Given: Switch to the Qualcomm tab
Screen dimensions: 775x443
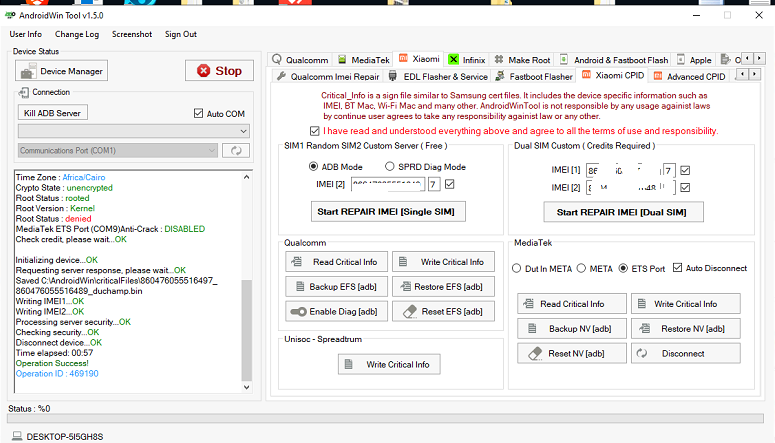Looking at the screenshot, I should pos(300,60).
